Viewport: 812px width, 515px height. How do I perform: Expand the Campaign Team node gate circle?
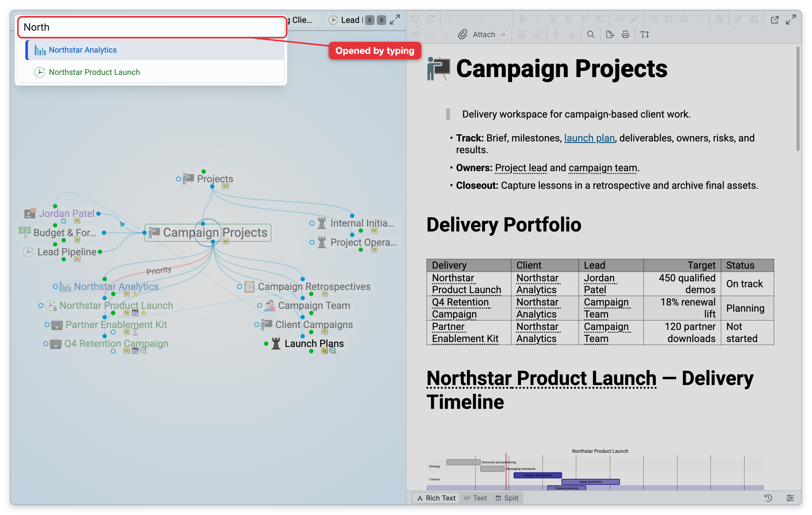click(x=259, y=305)
